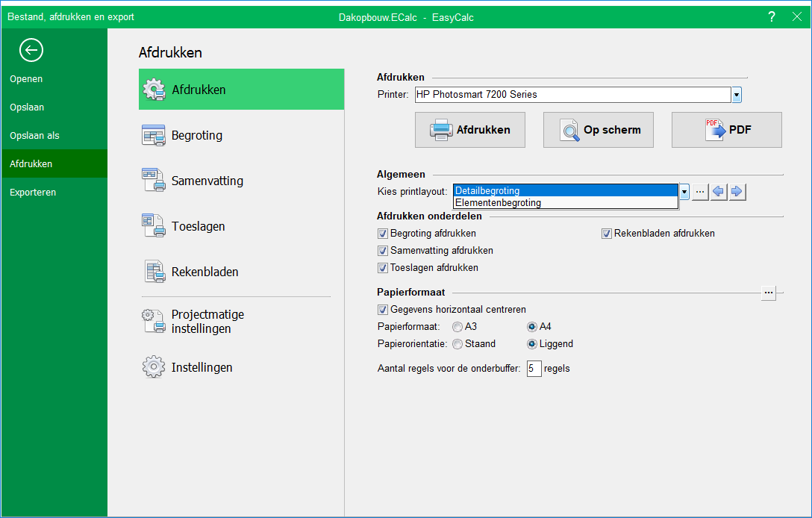Select Opslaan als menu item
This screenshot has height=518, width=812.
coord(34,135)
